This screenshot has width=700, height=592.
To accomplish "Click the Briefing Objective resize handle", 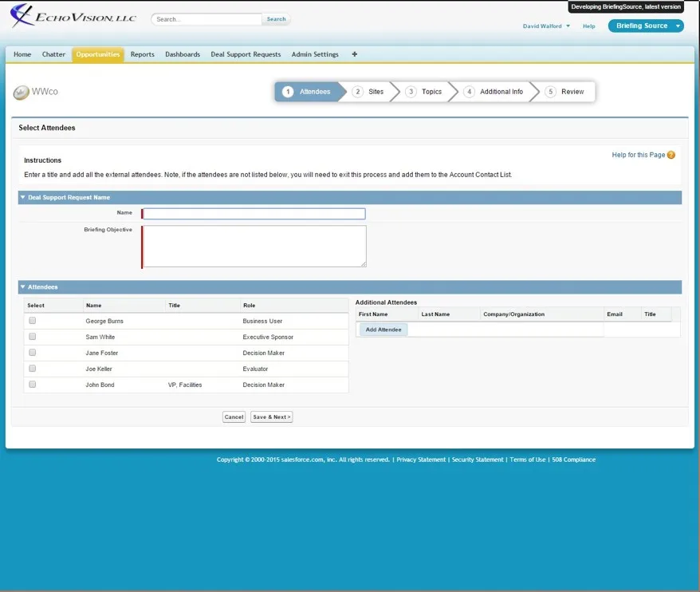I will (364, 265).
